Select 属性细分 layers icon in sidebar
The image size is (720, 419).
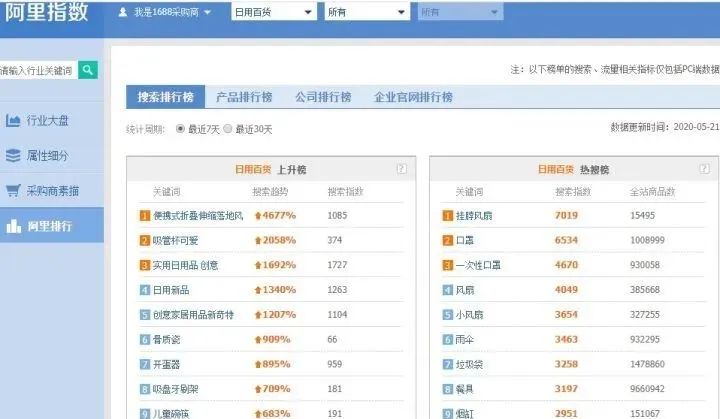coord(13,156)
